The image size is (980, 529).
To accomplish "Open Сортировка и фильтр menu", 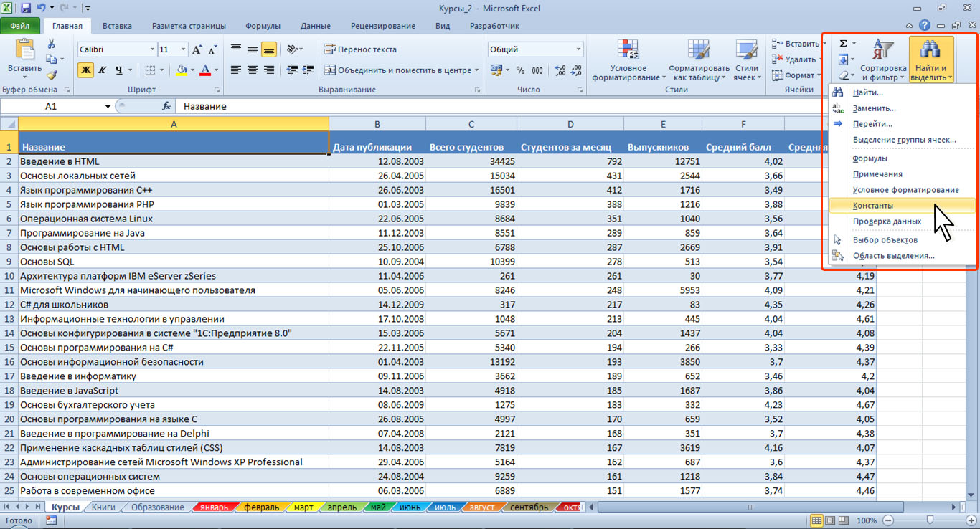I will (x=883, y=60).
